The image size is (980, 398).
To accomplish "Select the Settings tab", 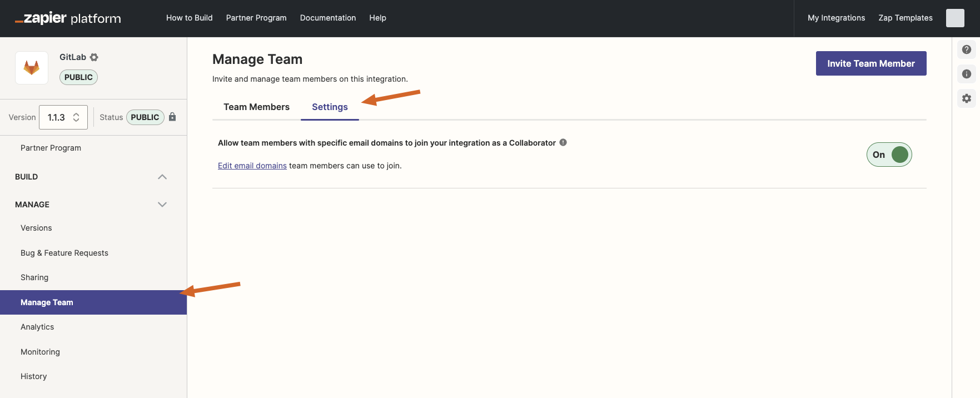I will pos(330,107).
